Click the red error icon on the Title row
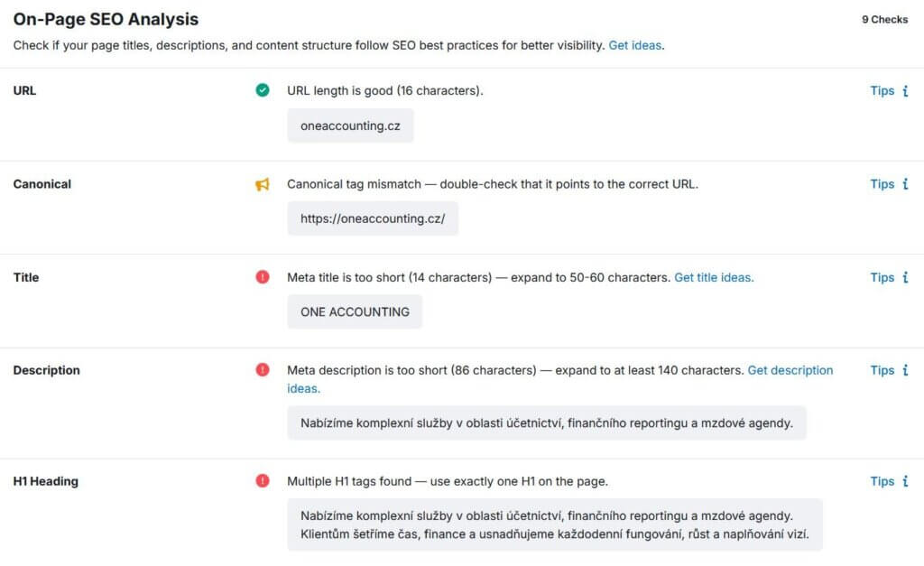Screen dimensions: 924x566 click(x=263, y=277)
